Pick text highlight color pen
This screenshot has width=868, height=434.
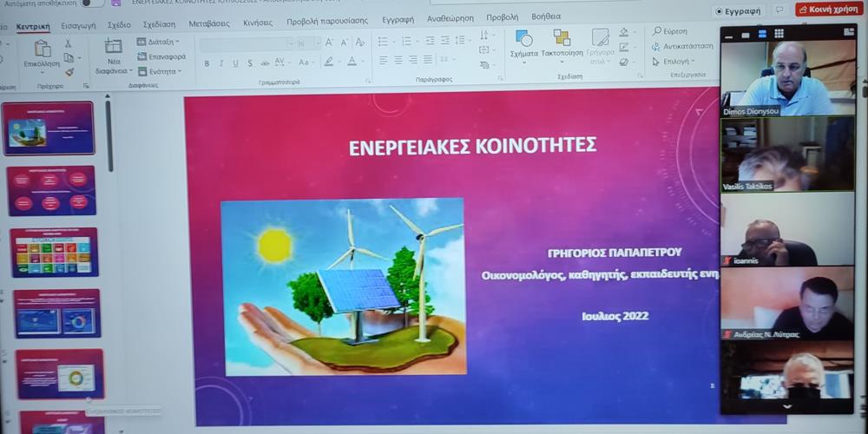(x=331, y=62)
